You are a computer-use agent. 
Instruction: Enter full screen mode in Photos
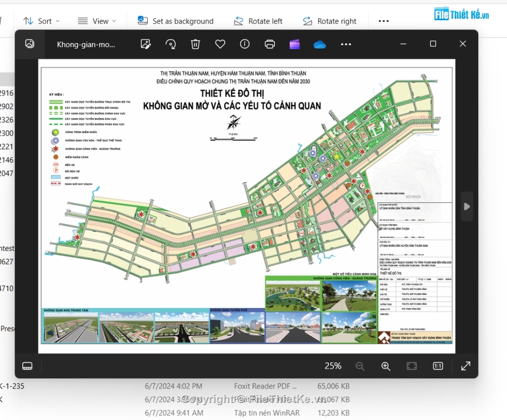[x=465, y=366]
